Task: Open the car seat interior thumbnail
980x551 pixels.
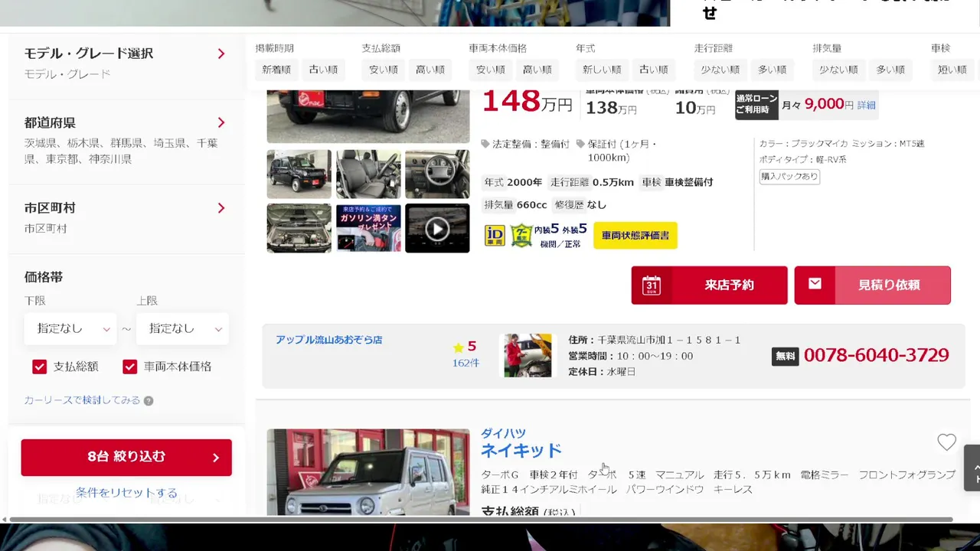Action: click(x=368, y=174)
